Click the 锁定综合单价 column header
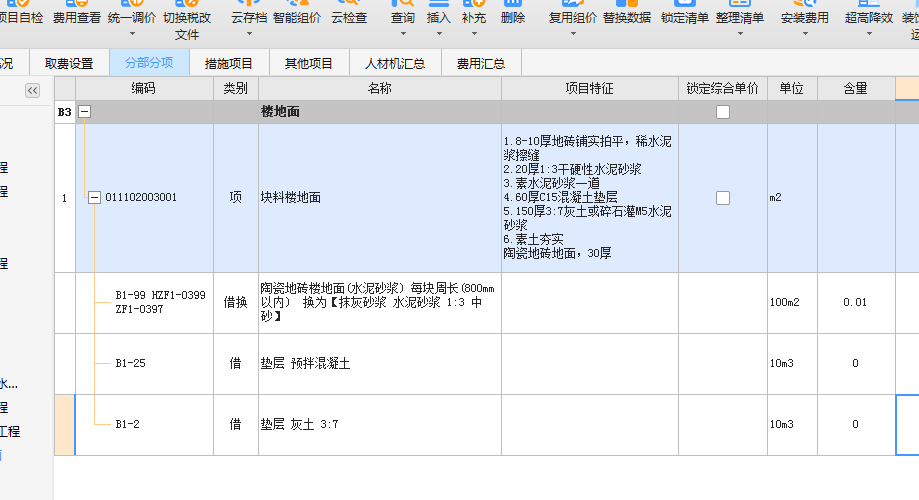Viewport: 919px width, 500px height. point(723,89)
